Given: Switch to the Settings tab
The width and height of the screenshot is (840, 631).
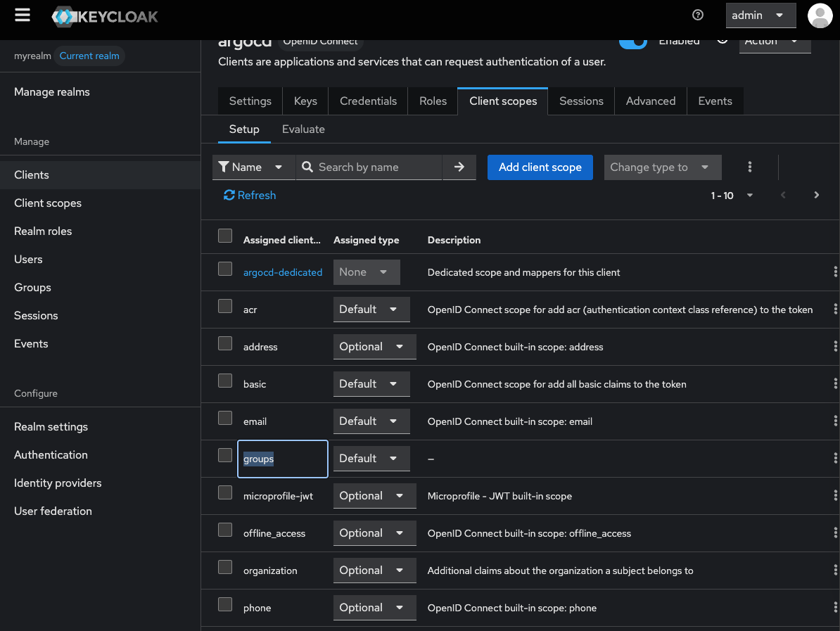Looking at the screenshot, I should coord(250,101).
